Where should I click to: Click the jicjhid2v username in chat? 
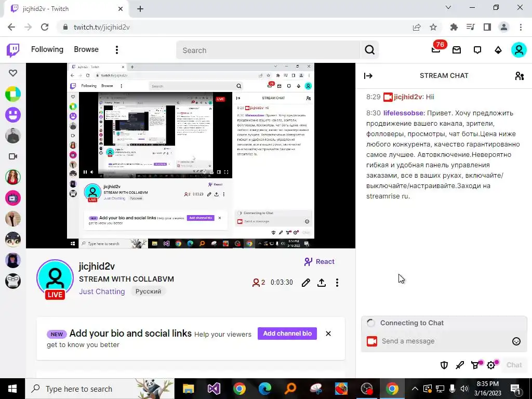[408, 97]
